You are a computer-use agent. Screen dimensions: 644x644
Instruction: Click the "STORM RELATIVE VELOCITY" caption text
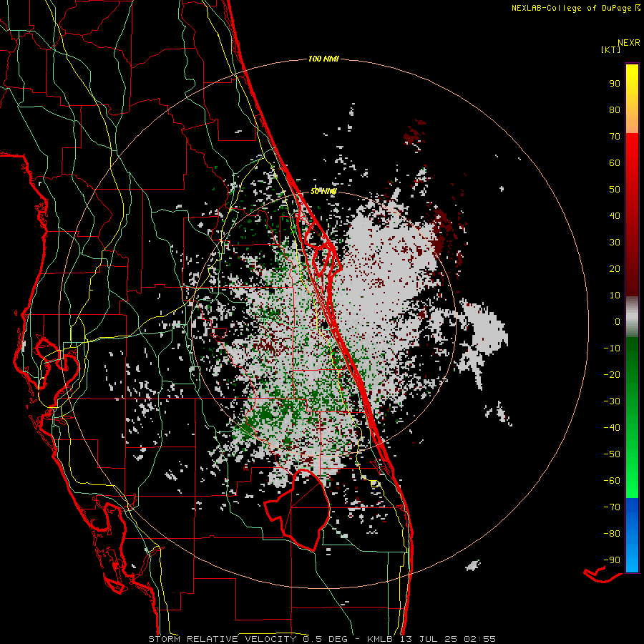222,639
